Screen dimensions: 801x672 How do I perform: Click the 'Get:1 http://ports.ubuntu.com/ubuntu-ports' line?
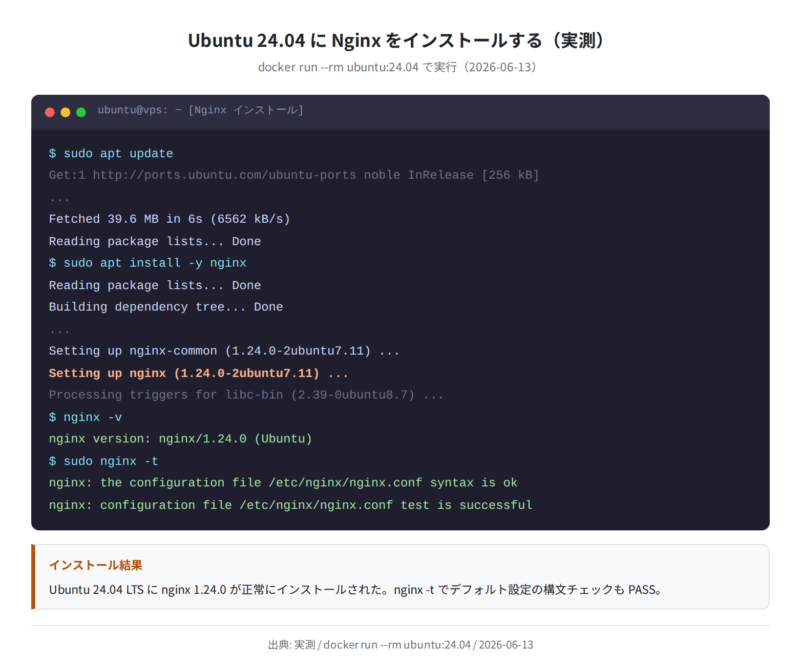294,175
